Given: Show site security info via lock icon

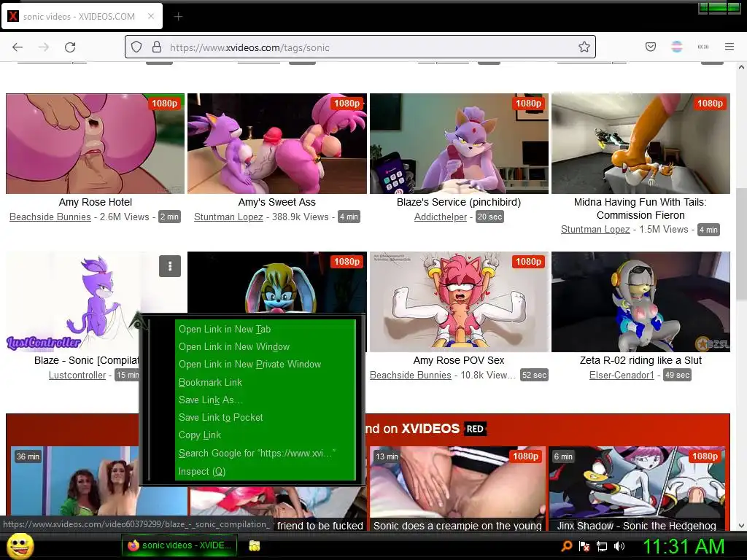Looking at the screenshot, I should (156, 47).
